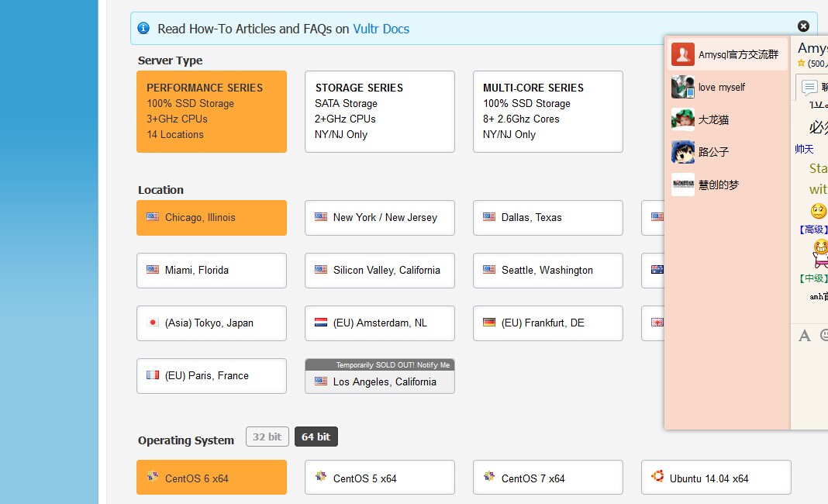Pick the Tokyo, Japan location
Screen dimensions: 828x504
211,323
